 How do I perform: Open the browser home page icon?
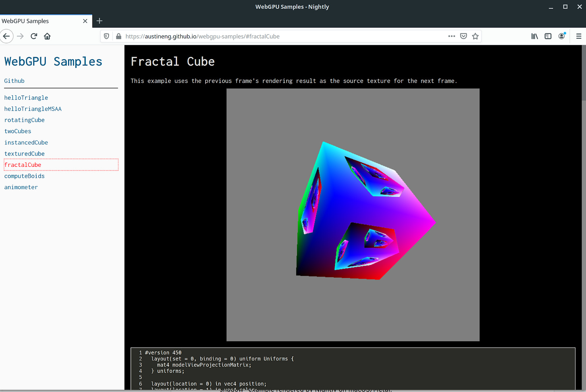pos(47,36)
